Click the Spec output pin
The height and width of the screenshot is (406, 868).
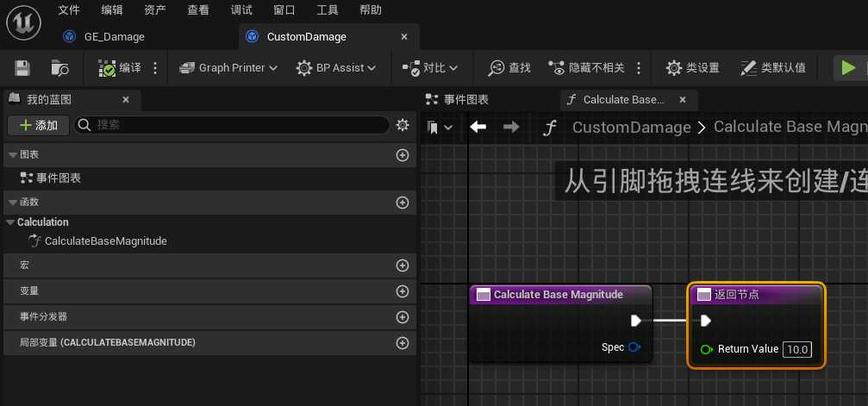[x=634, y=347]
